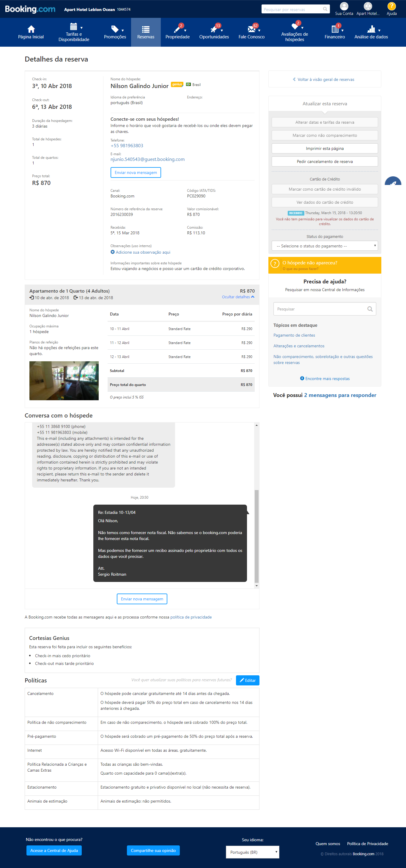This screenshot has height=868, width=406.
Task: Click the back chevron beside Voltar link
Action: 294,79
